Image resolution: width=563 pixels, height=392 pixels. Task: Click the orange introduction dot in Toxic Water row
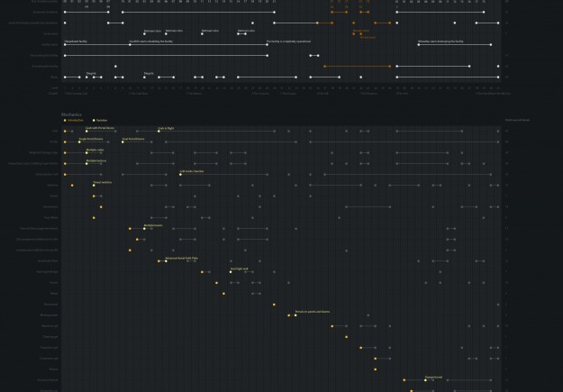[94, 218]
